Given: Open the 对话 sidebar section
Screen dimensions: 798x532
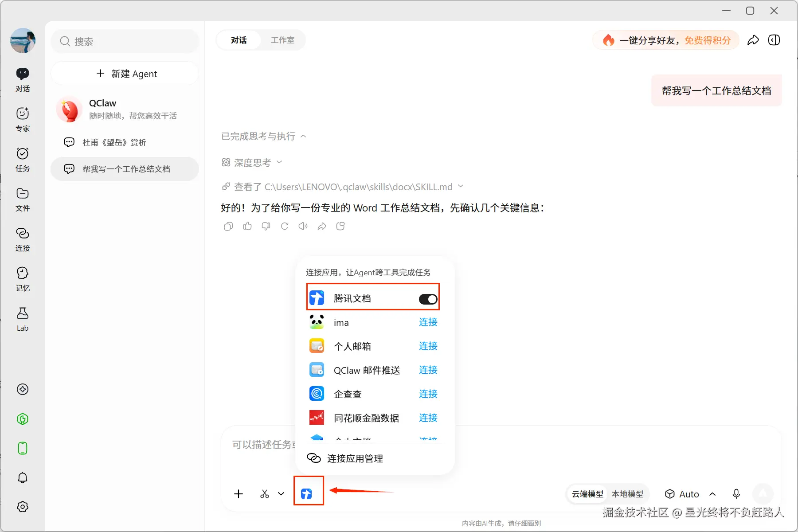Looking at the screenshot, I should [23, 80].
